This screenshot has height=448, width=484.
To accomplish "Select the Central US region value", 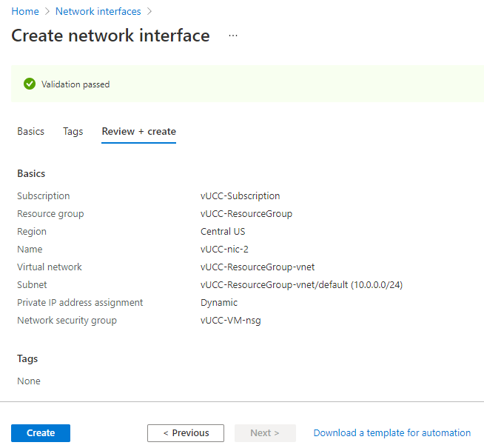I will (x=223, y=232).
